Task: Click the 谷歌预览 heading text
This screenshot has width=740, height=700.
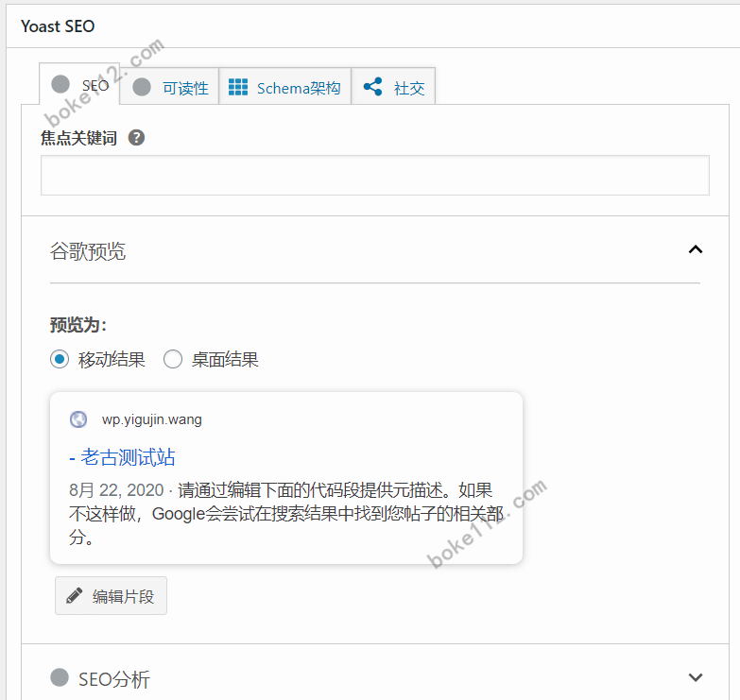Action: point(88,251)
